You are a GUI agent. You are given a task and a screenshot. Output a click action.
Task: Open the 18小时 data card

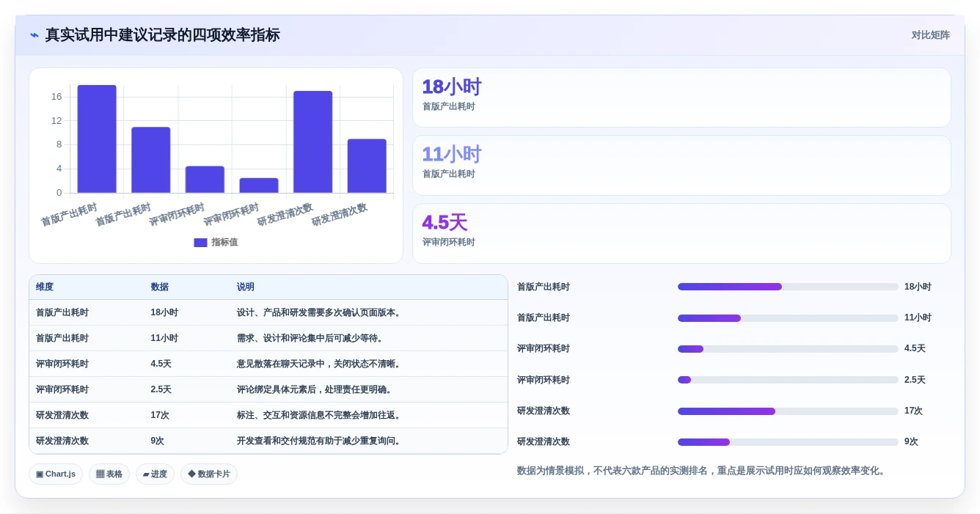(x=681, y=98)
